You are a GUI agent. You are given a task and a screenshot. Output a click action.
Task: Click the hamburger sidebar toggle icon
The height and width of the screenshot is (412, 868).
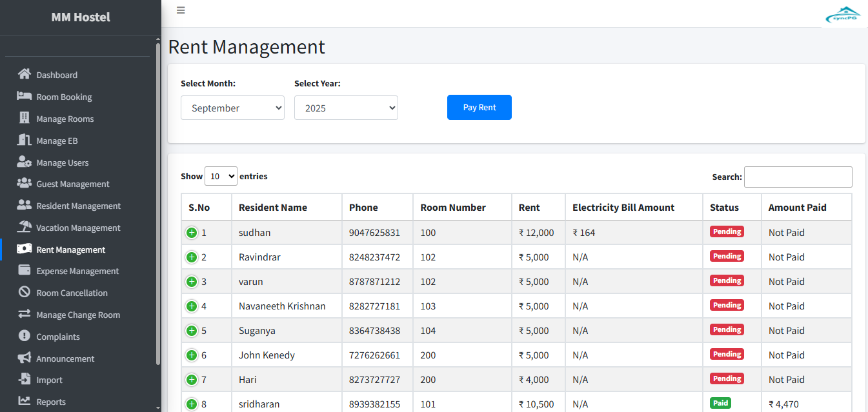[x=181, y=10]
